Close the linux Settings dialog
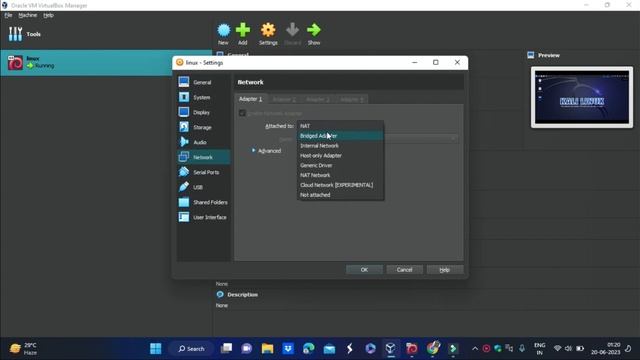 [x=457, y=62]
